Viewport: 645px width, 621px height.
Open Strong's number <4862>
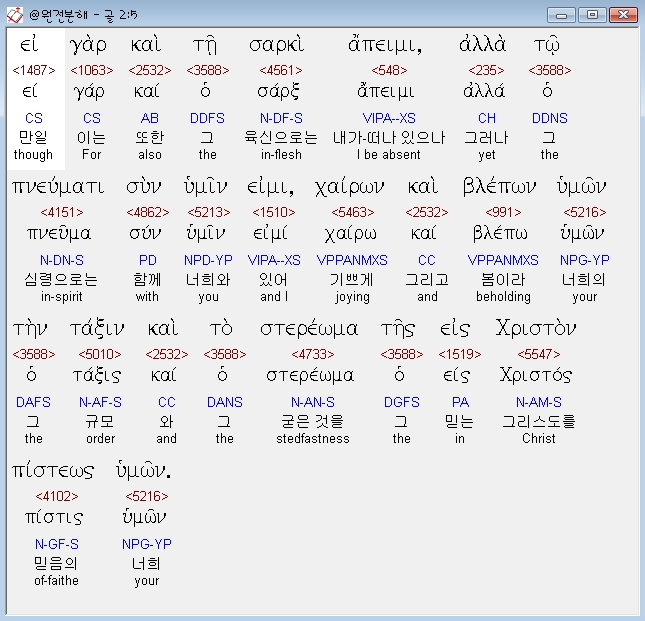(x=148, y=212)
